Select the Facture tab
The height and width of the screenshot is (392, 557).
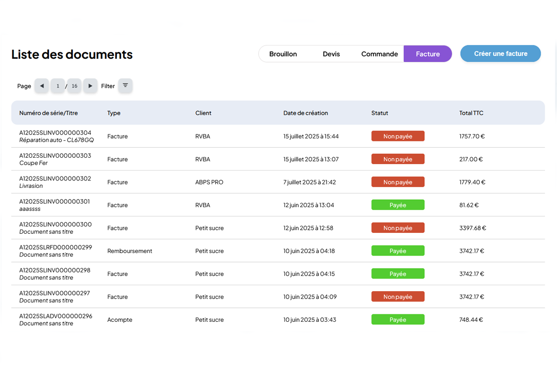[427, 54]
